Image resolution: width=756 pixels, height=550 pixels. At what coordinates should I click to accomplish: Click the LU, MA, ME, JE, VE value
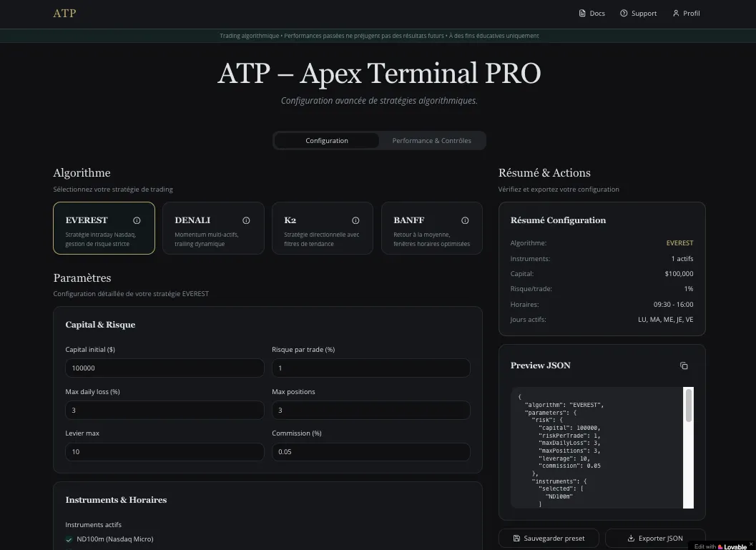(x=665, y=320)
